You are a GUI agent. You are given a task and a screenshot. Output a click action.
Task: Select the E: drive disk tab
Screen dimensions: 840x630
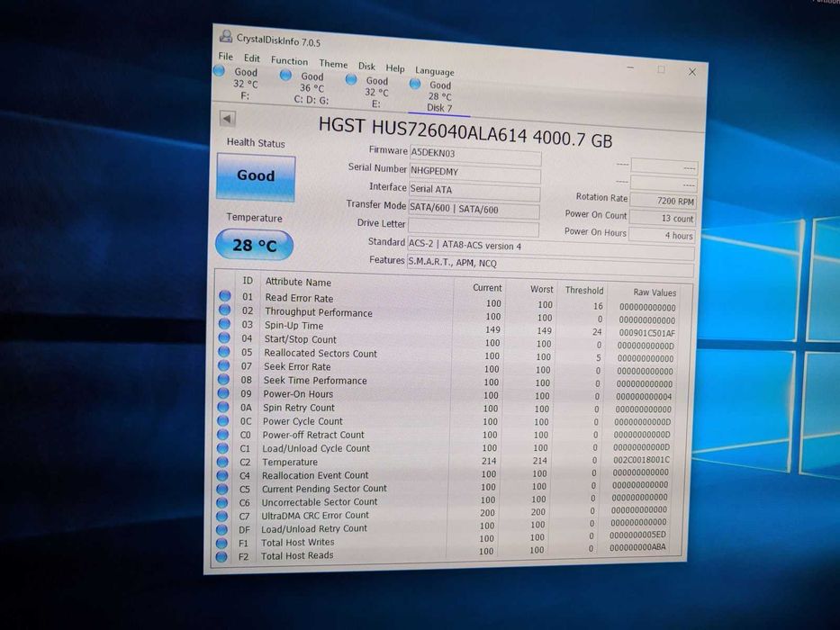pyautogui.click(x=369, y=92)
